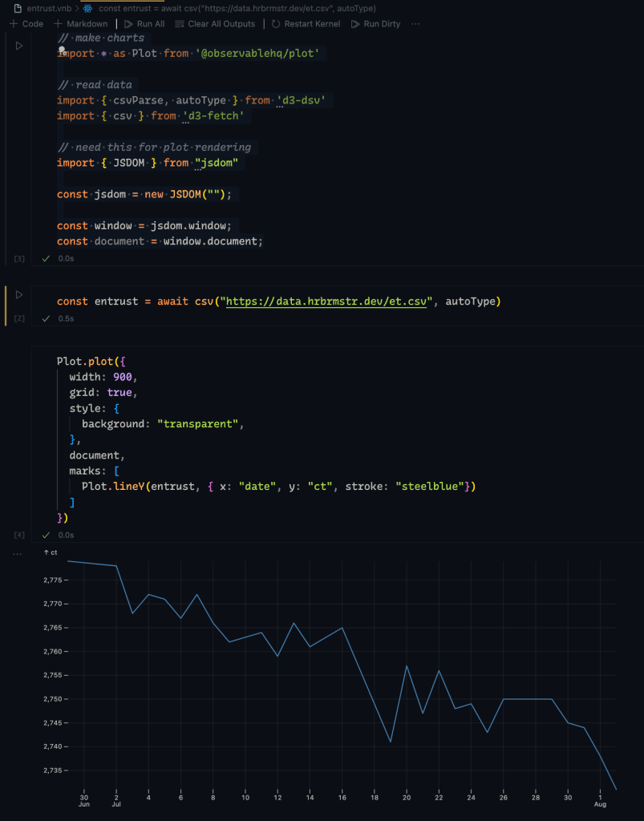Open the data.hrbrmstr.dev et.csv link
Screen dimensions: 644x821
330,301
